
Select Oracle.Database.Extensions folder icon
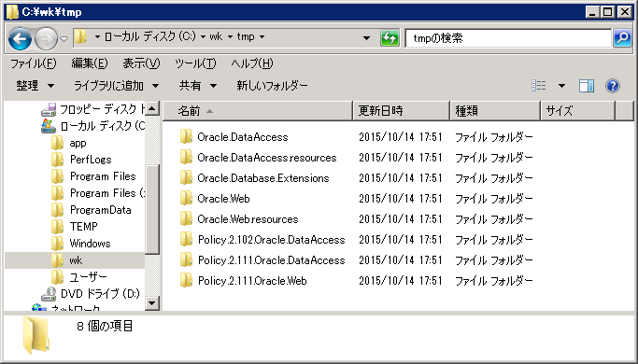point(186,177)
